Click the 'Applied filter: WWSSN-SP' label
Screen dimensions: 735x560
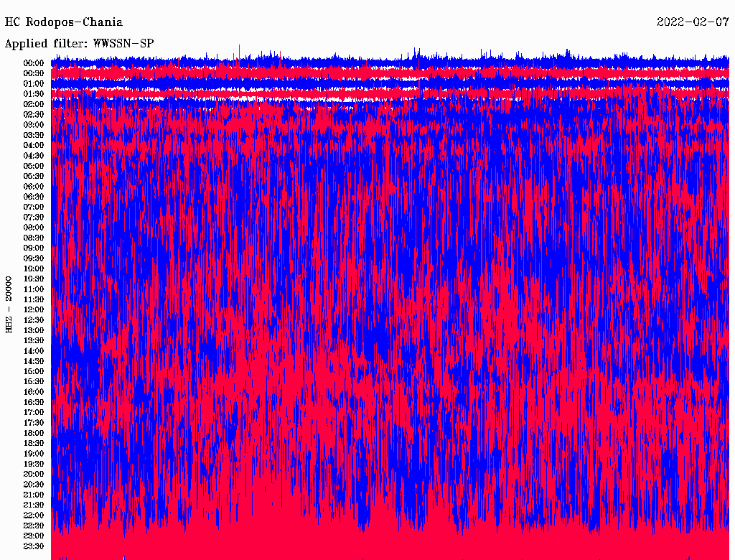coord(79,44)
